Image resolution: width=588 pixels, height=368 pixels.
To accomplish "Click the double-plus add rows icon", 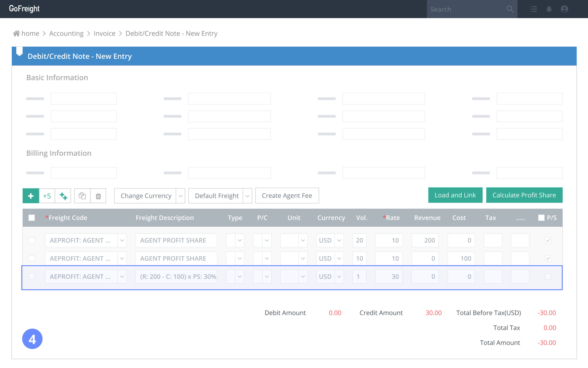I will point(63,196).
